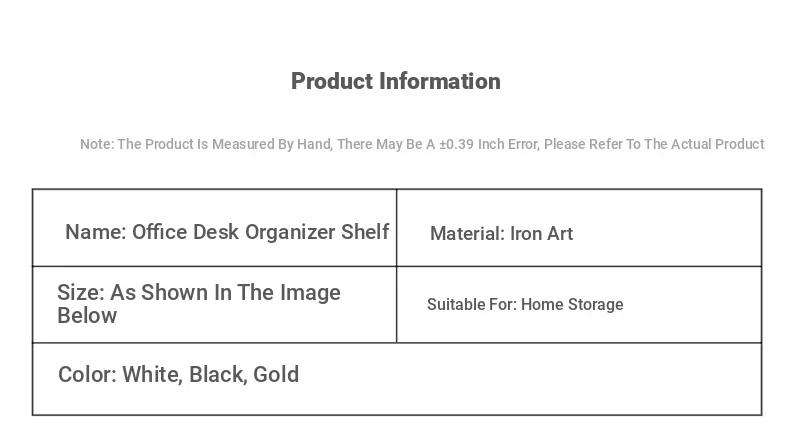Select the Office Desk Organizer Shelf text
Viewport: 790px width, 436px height.
click(x=260, y=232)
